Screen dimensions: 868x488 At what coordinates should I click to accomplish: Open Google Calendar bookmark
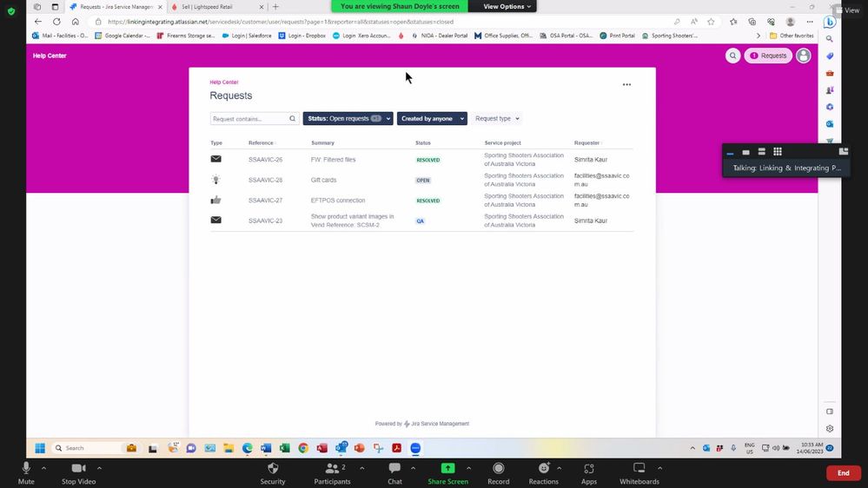(123, 36)
